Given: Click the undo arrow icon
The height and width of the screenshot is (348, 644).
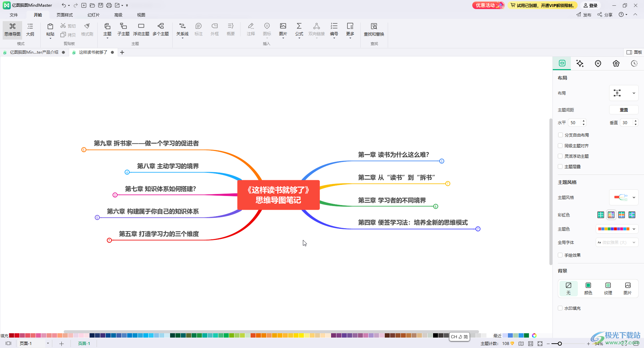Looking at the screenshot, I should [x=64, y=5].
